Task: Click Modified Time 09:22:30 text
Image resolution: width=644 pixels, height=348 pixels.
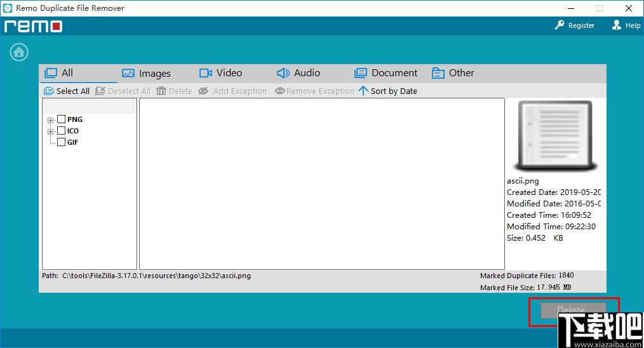Action: pyautogui.click(x=551, y=226)
